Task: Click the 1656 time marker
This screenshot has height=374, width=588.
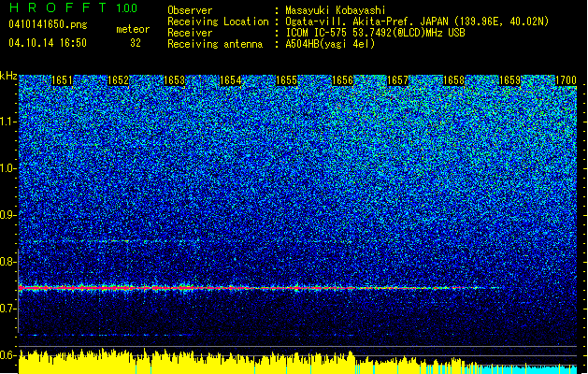Action: click(342, 80)
